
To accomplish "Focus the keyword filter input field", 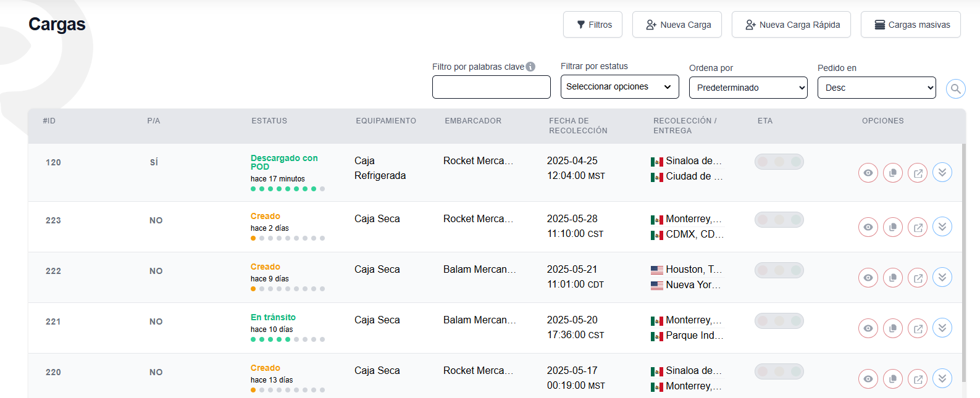I will click(492, 87).
